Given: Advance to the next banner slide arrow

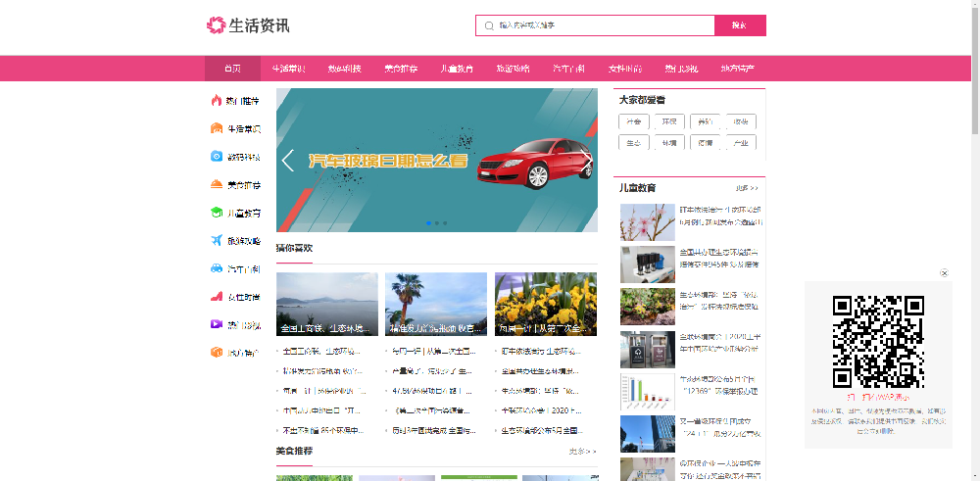Looking at the screenshot, I should [586, 161].
